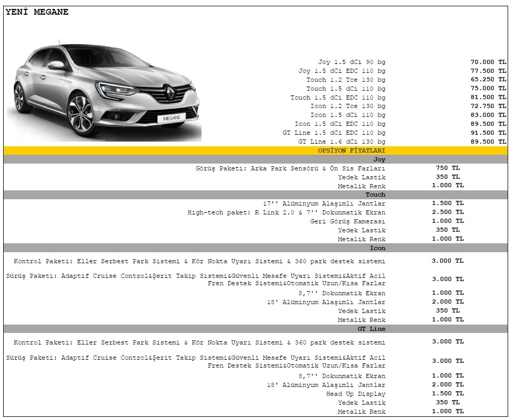Select Yedek Lastik under GT Line section
Screen dimensions: 516x420
click(x=362, y=403)
